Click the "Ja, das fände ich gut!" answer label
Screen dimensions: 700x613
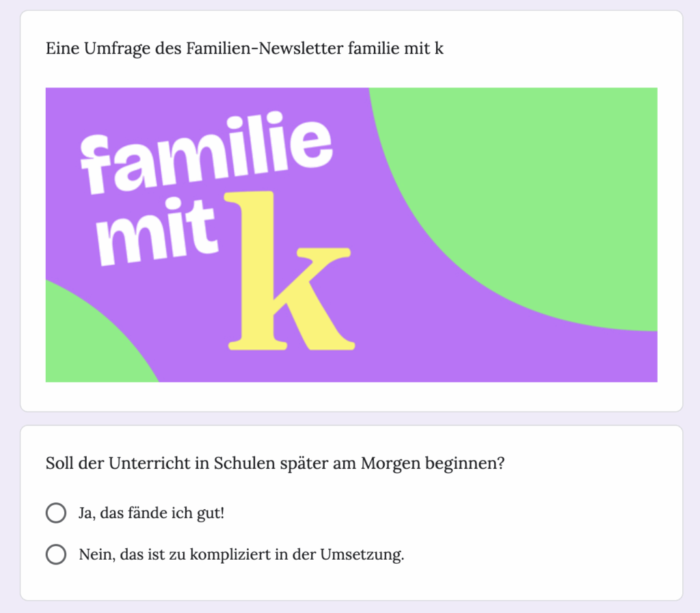tap(151, 513)
